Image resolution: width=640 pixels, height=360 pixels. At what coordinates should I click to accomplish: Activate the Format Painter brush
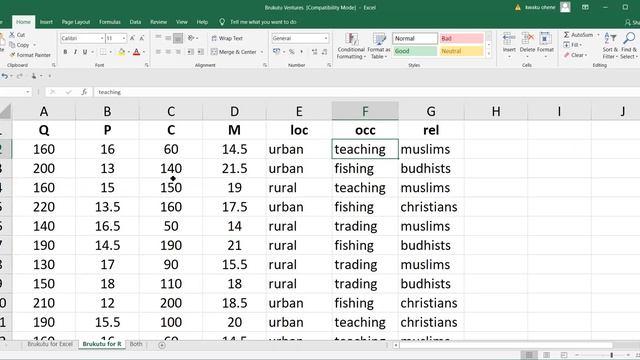(30, 55)
